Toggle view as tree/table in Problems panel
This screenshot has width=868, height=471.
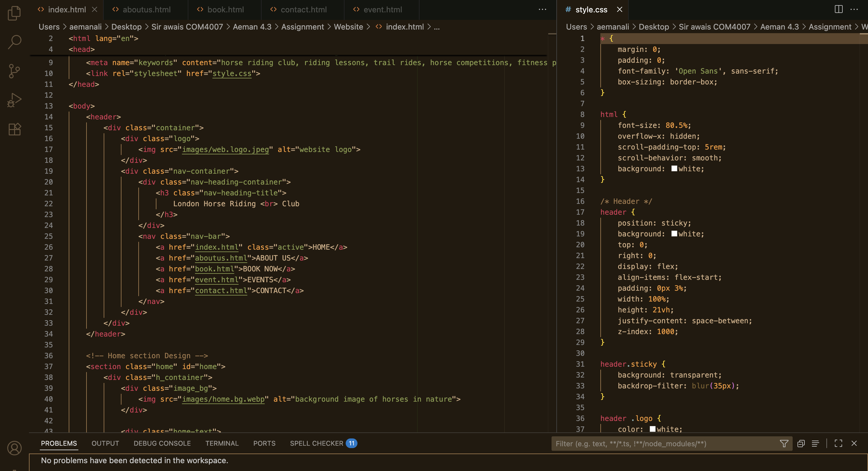click(815, 444)
